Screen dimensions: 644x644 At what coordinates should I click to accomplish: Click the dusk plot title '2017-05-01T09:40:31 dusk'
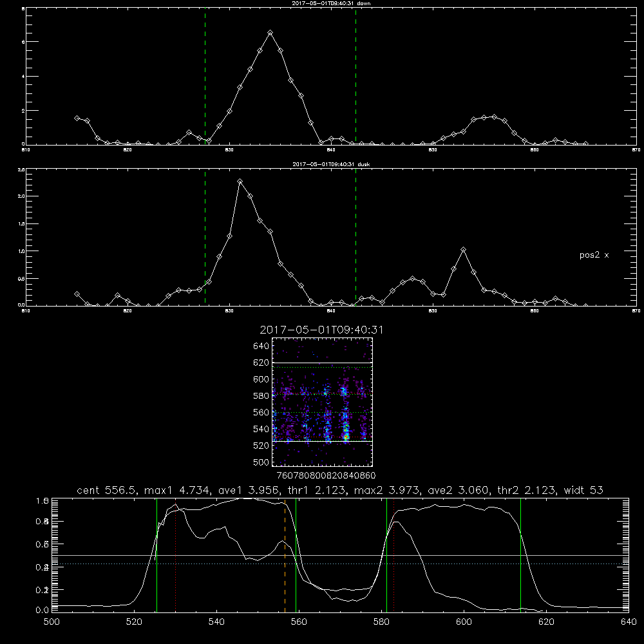coord(331,164)
